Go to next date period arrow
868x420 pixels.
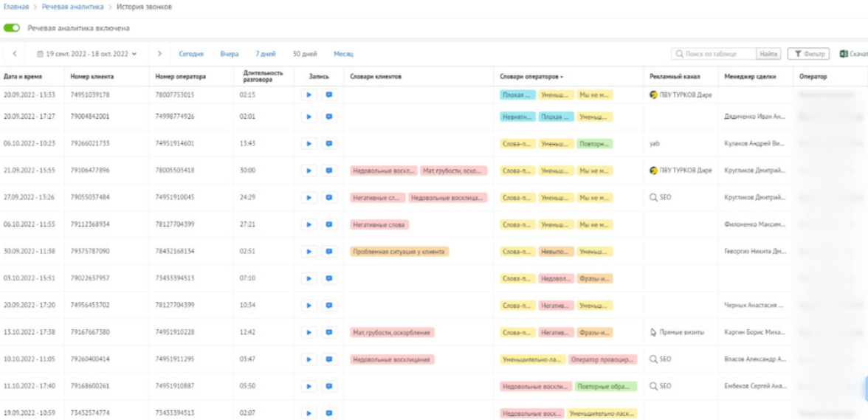click(159, 54)
